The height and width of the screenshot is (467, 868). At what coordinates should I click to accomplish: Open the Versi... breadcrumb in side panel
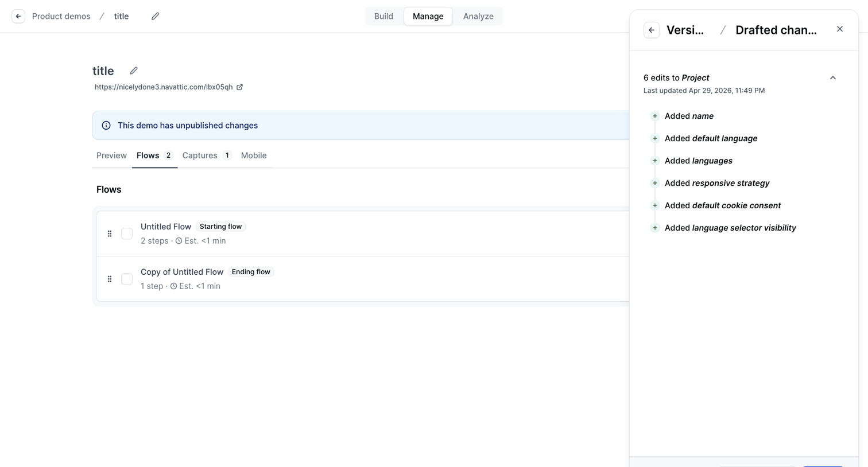[x=685, y=30]
